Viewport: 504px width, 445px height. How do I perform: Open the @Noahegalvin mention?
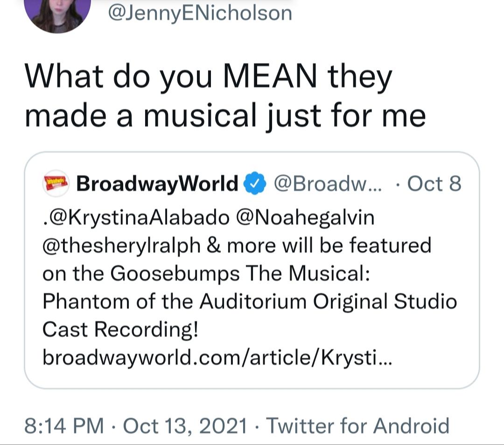tap(305, 218)
